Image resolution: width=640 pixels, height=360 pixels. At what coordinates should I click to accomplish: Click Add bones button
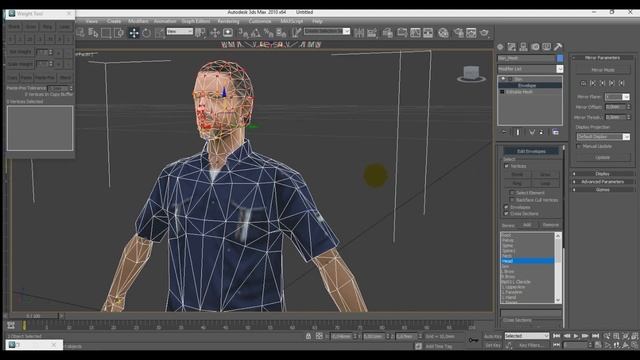pyautogui.click(x=527, y=225)
